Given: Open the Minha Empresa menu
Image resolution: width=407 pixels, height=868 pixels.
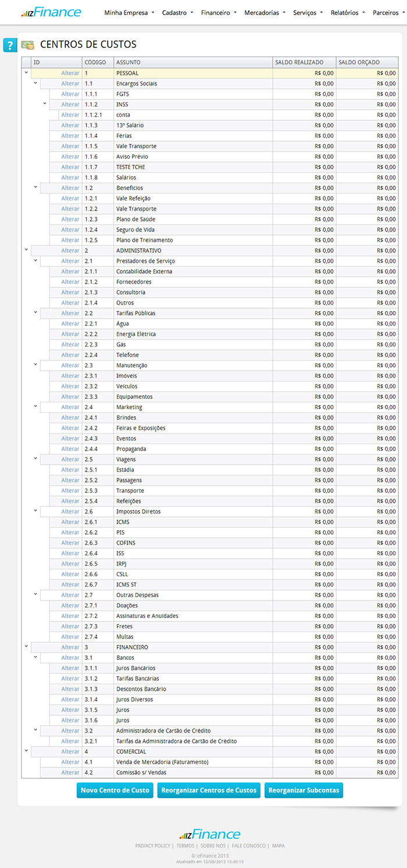Looking at the screenshot, I should tap(129, 12).
